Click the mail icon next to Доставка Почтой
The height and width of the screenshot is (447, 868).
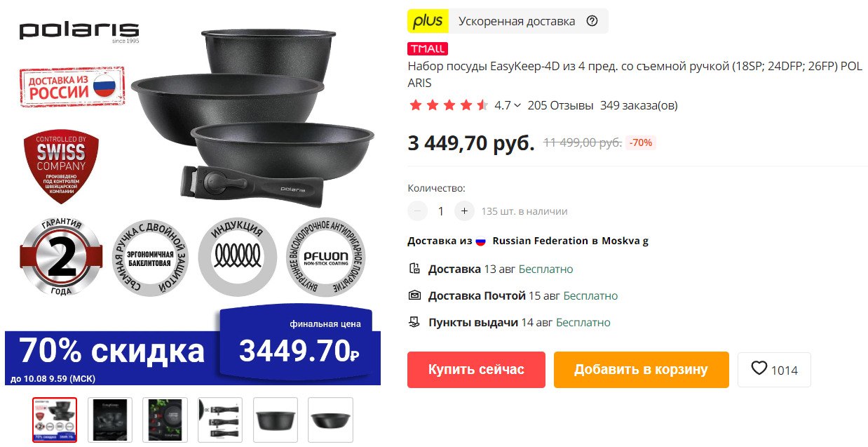pyautogui.click(x=414, y=295)
